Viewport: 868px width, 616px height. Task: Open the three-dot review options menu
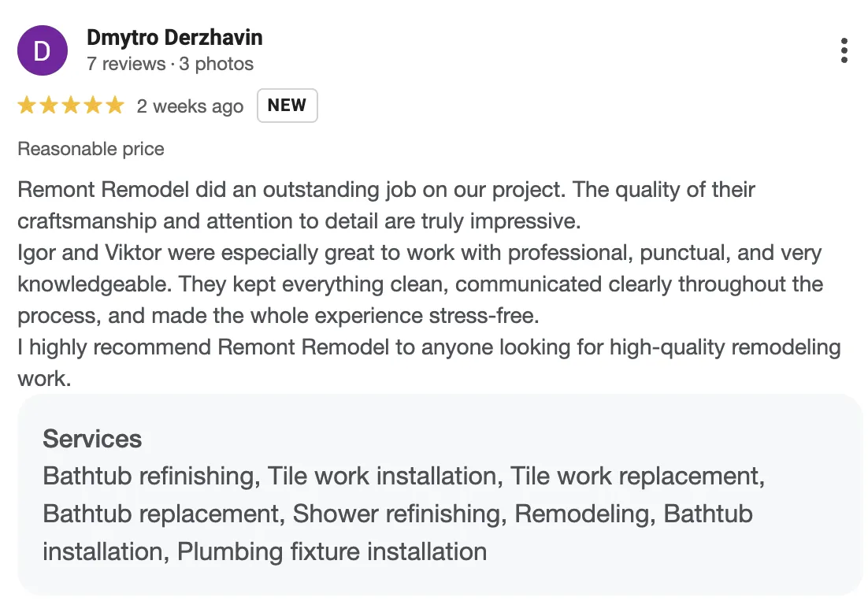[x=844, y=50]
